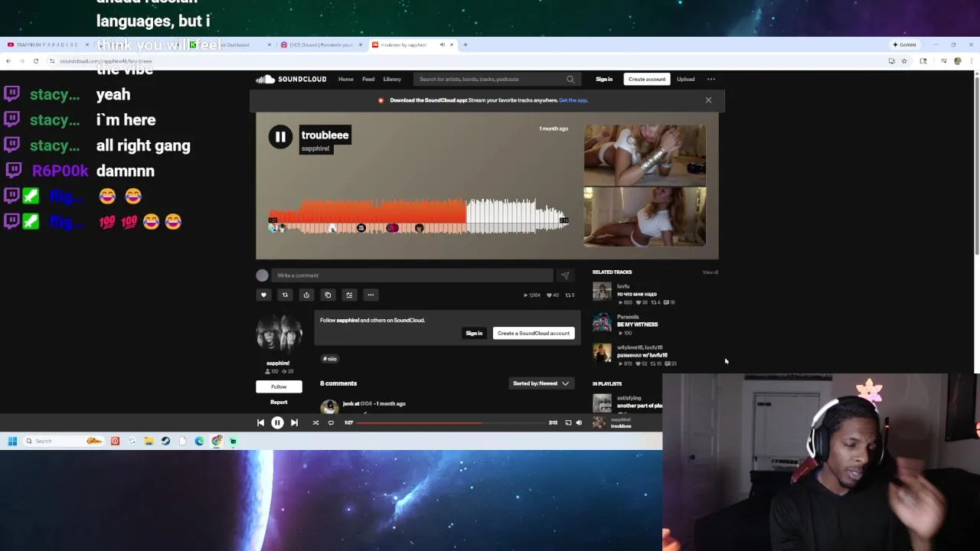Open the sapphire! artist name on the player

(x=315, y=148)
